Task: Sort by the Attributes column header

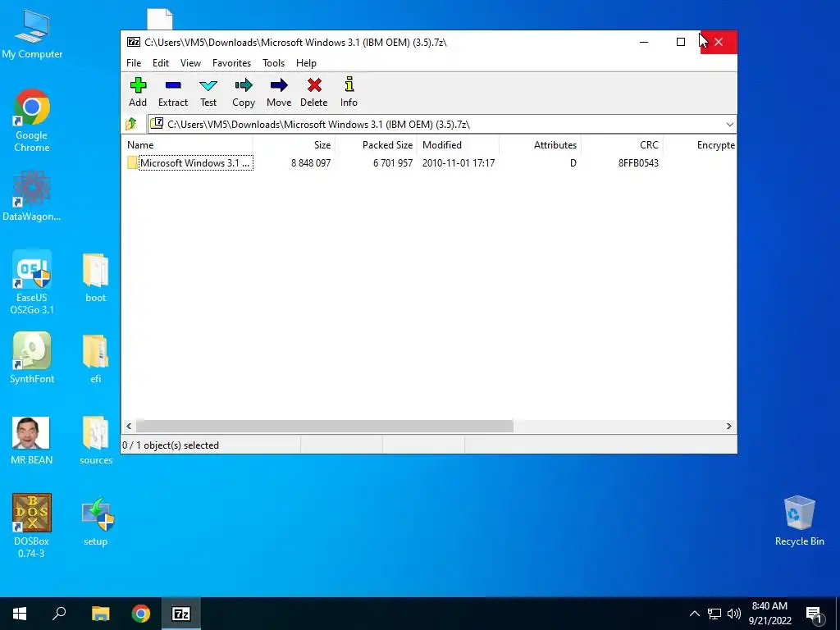Action: [x=540, y=145]
